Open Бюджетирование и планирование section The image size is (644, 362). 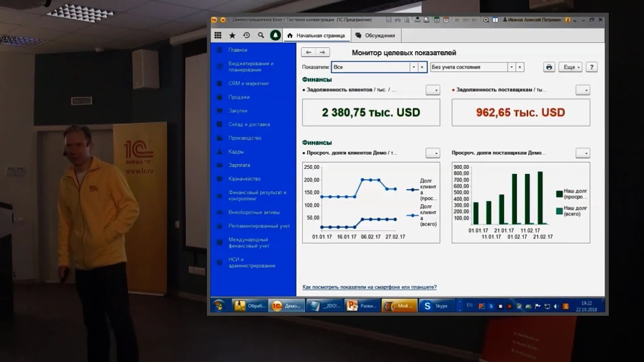[251, 66]
